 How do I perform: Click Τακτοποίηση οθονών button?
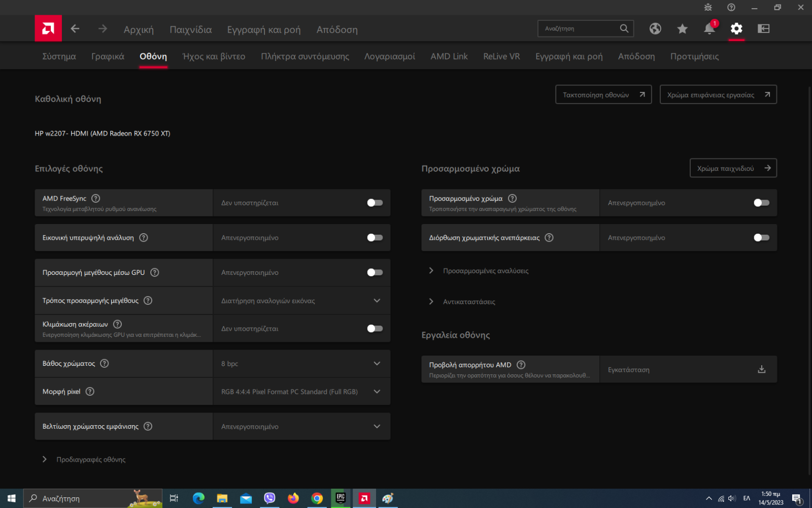(603, 94)
